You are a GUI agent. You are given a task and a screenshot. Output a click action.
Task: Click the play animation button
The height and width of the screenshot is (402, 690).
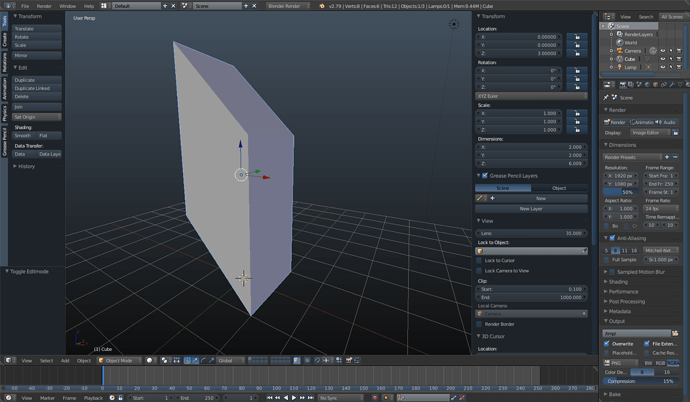click(x=294, y=398)
